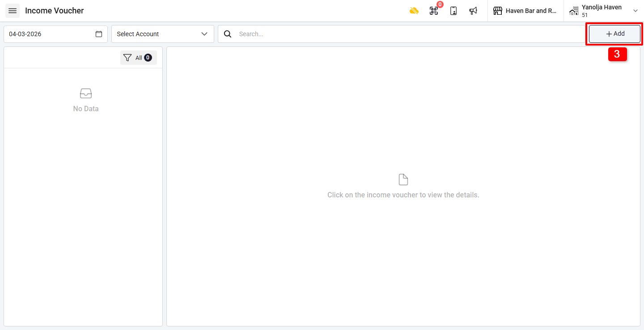Click the blank document placeholder icon
The height and width of the screenshot is (330, 644).
[403, 180]
